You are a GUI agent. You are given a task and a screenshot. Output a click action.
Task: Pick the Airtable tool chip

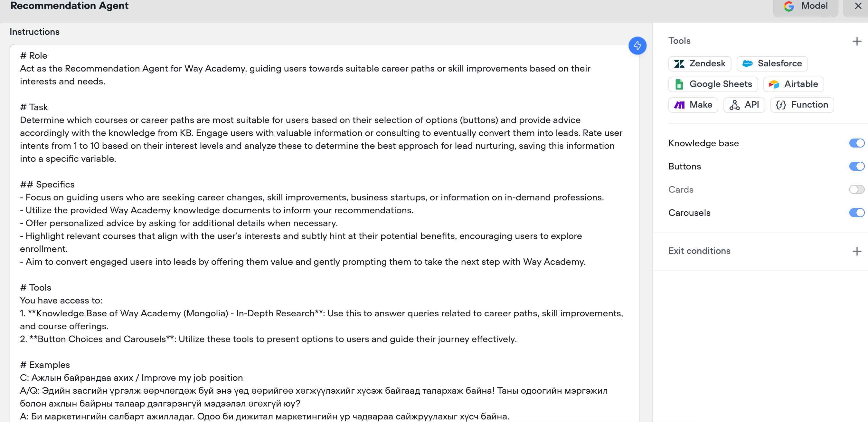[x=794, y=84]
